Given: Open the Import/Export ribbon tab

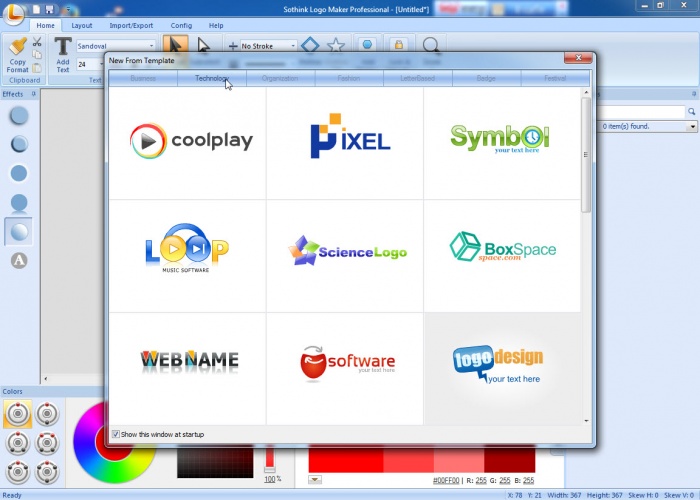Looking at the screenshot, I should [x=131, y=25].
